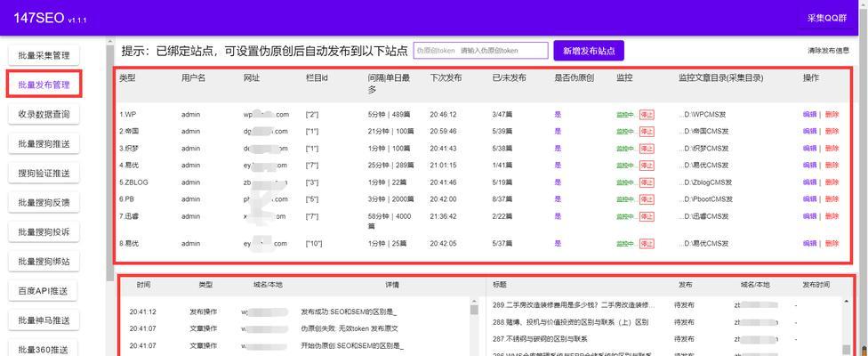
Task: Click the 类型 column header
Action: point(127,78)
